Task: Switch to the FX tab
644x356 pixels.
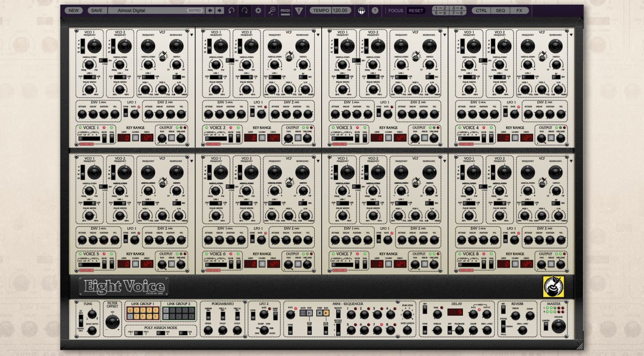Action: 519,10
